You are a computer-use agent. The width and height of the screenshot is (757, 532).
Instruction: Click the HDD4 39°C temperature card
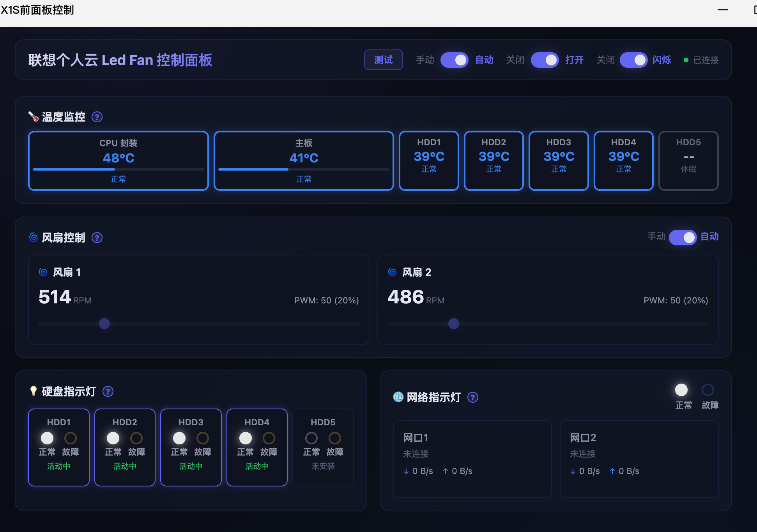[x=624, y=161]
